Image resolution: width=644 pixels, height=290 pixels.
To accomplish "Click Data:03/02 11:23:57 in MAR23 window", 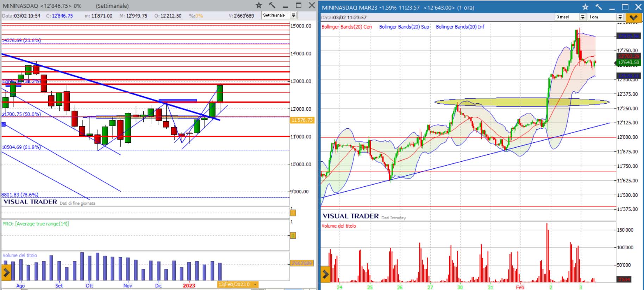I will (344, 18).
